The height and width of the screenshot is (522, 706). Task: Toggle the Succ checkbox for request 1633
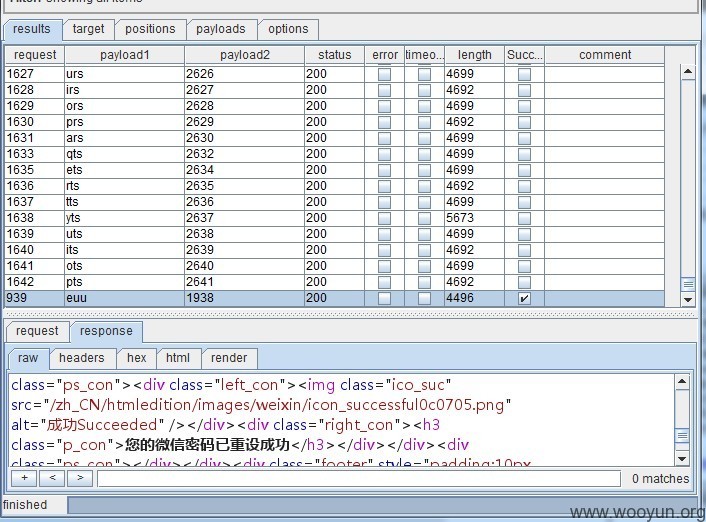point(524,154)
